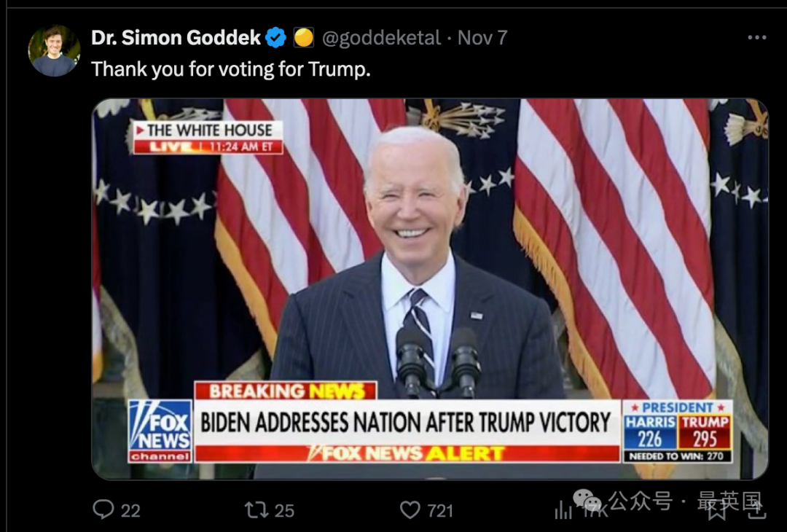The height and width of the screenshot is (532, 787).
Task: Click the 22 replies count
Action: pyautogui.click(x=130, y=511)
